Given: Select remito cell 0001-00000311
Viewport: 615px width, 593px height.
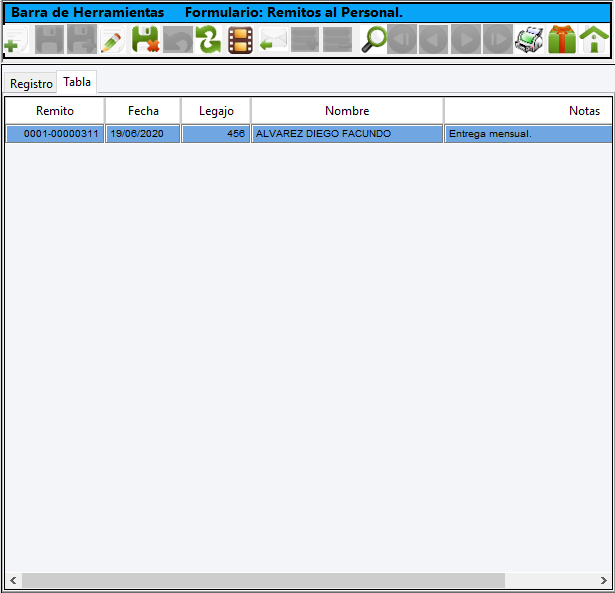Looking at the screenshot, I should pos(55,134).
